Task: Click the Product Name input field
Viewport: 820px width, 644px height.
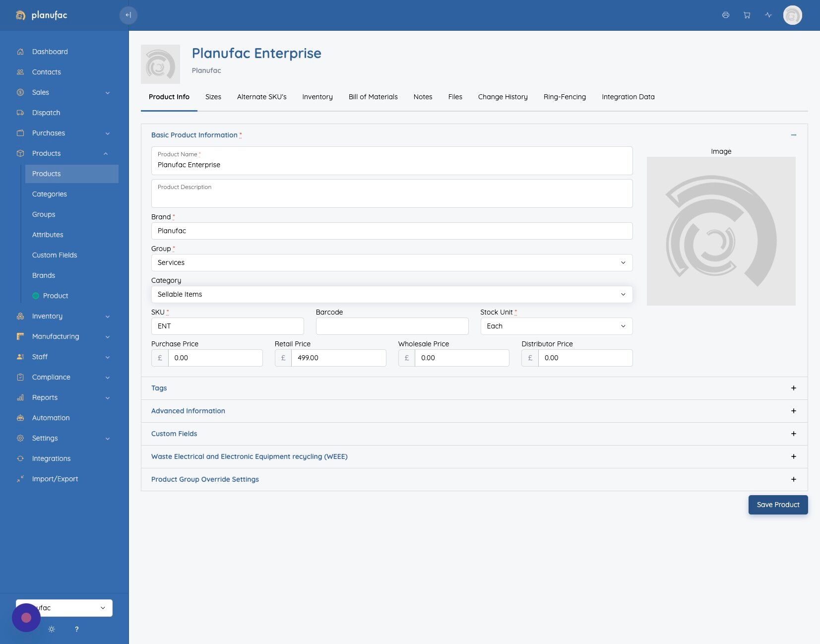Action: click(x=392, y=161)
